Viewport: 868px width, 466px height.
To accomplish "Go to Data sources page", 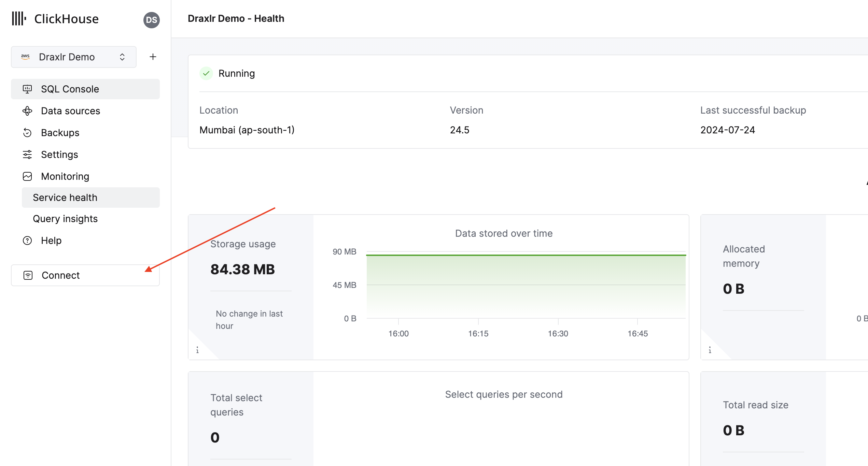I will 85,111.
